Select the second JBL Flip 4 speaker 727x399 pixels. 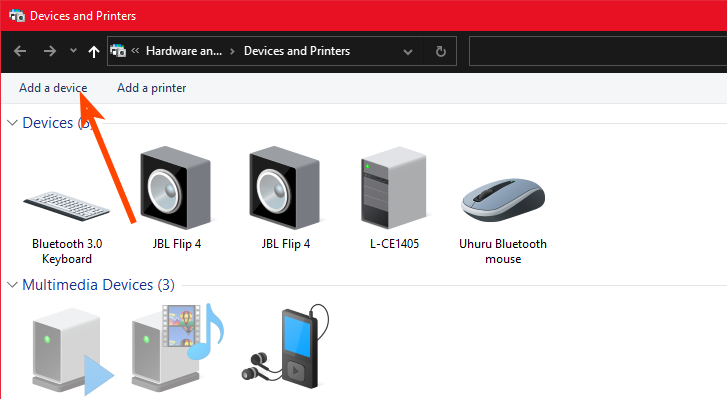point(285,187)
